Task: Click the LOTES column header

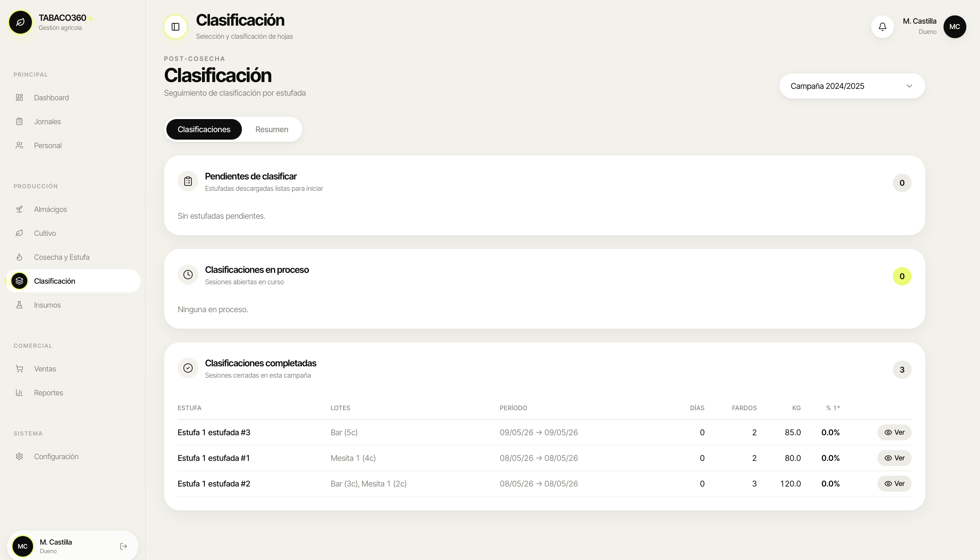Action: click(x=340, y=408)
